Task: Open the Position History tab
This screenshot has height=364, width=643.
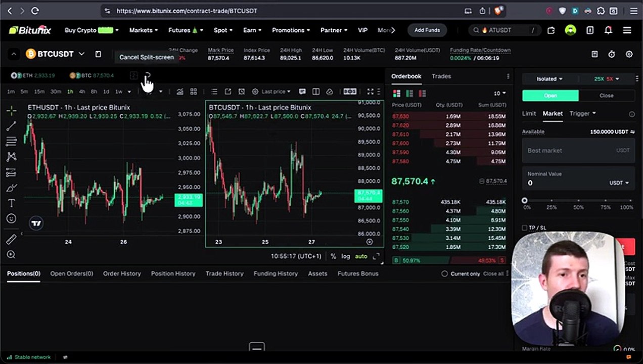Action: point(173,274)
